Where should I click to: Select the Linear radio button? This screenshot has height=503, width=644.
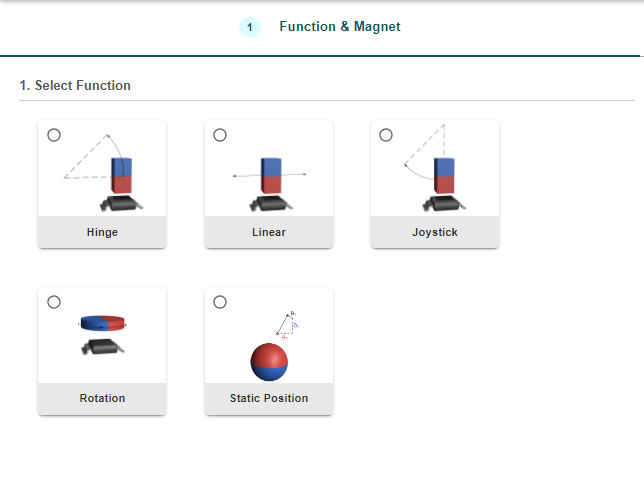point(220,135)
